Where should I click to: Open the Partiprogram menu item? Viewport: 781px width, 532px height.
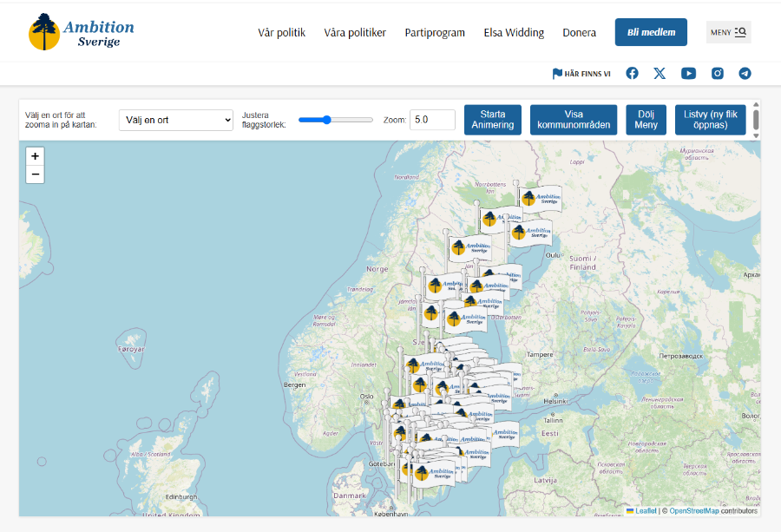(x=435, y=33)
